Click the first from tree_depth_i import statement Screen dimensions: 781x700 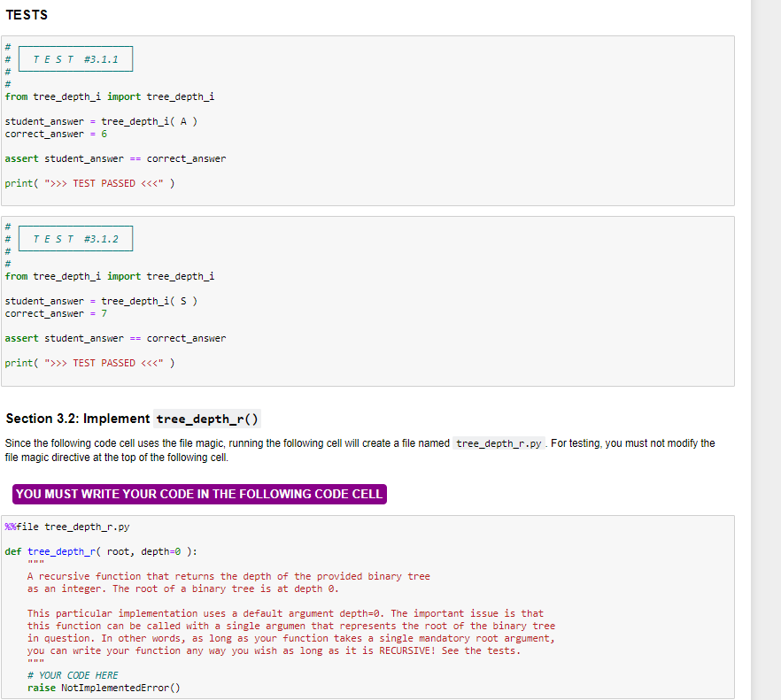pos(110,96)
